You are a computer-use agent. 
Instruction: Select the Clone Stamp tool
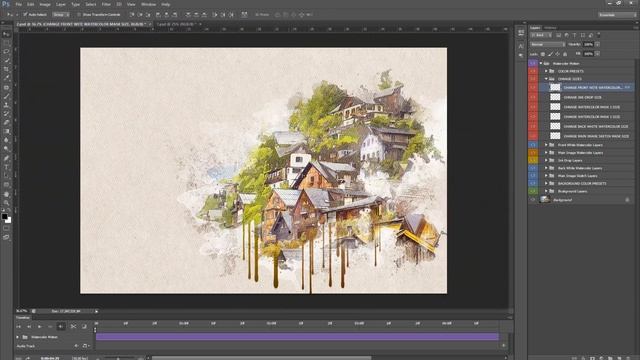point(6,105)
